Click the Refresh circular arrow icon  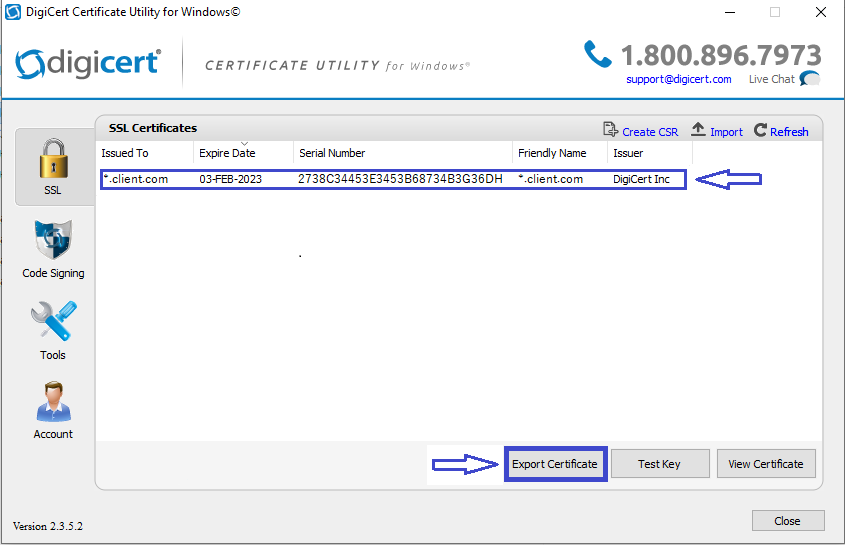(x=760, y=130)
